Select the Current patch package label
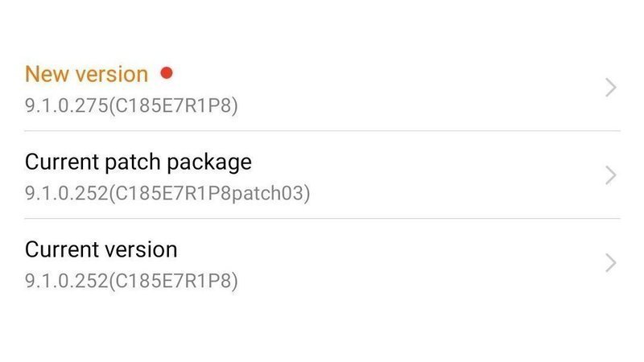The image size is (644, 362). click(138, 162)
